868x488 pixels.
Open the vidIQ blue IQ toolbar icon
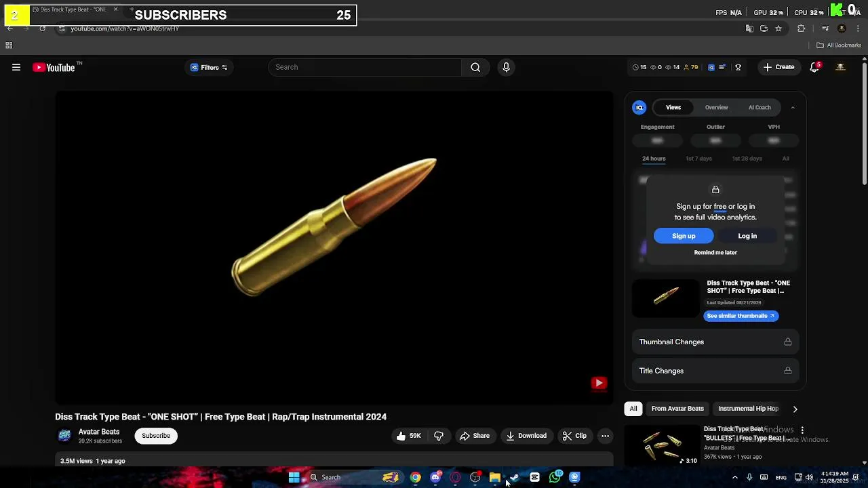(711, 67)
